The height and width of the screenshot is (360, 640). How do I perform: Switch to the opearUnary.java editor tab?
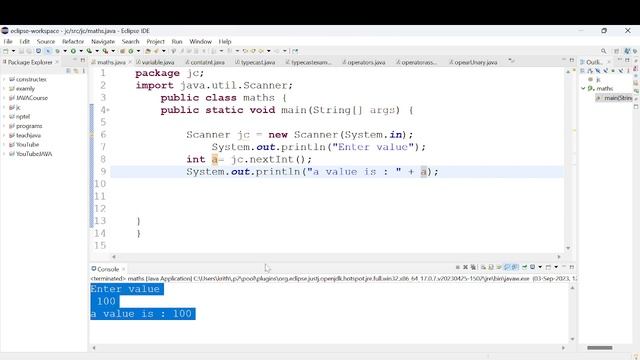(x=473, y=62)
